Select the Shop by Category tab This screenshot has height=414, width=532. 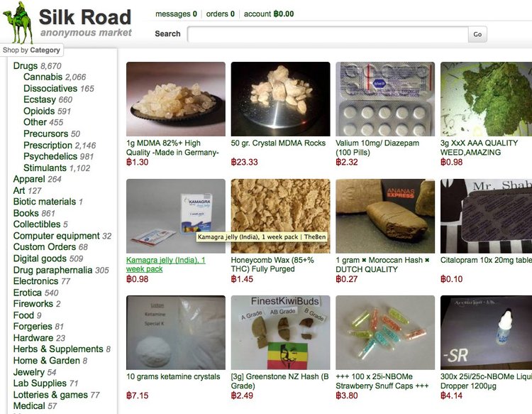click(x=31, y=50)
